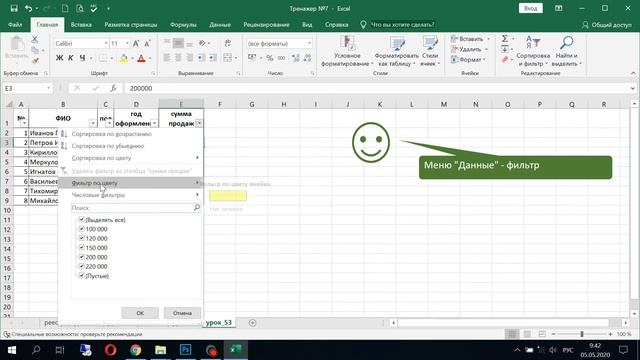Viewport: 640px width, 360px height.
Task: Open Cell Styles (Стили ячеек)
Action: (430, 51)
